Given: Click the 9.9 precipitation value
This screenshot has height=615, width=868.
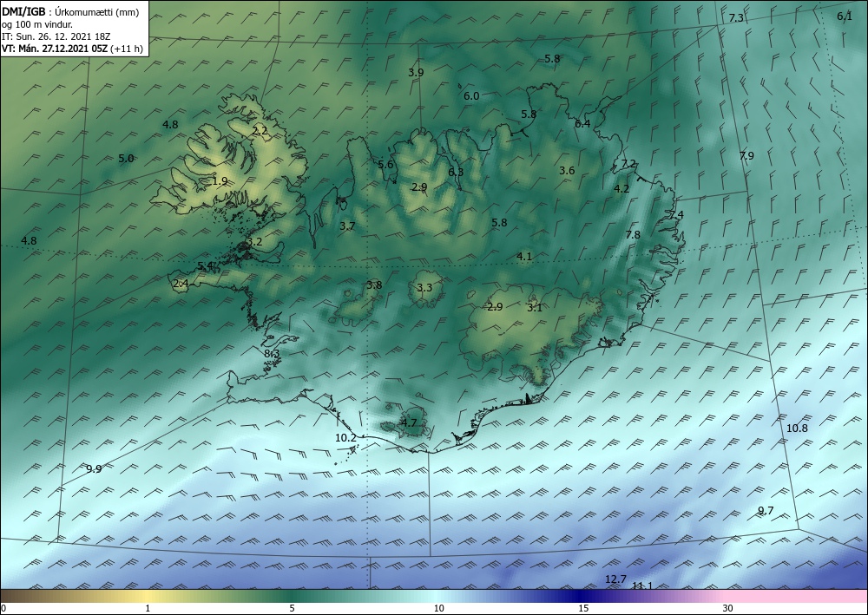Looking at the screenshot, I should point(94,469).
